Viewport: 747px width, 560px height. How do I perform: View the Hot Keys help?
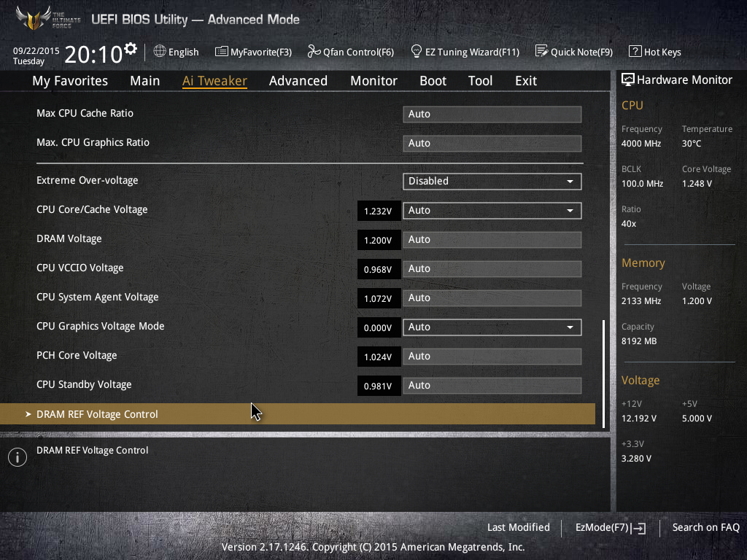[x=654, y=52]
